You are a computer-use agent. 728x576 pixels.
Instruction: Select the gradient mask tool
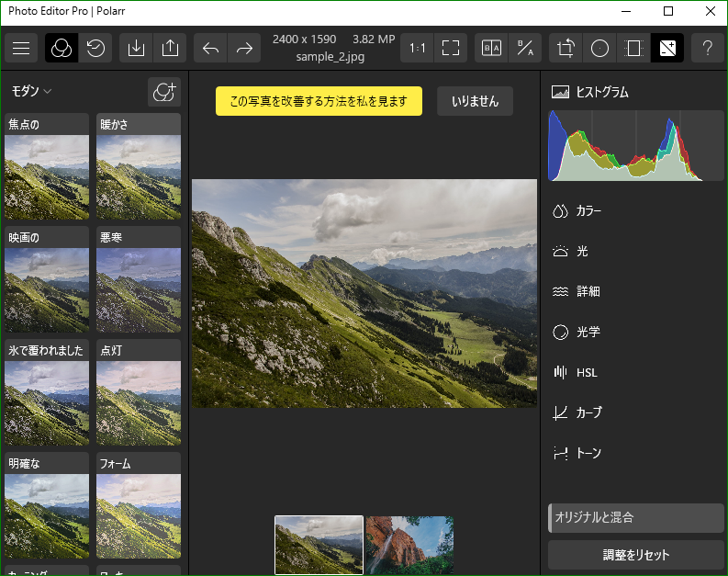(633, 48)
